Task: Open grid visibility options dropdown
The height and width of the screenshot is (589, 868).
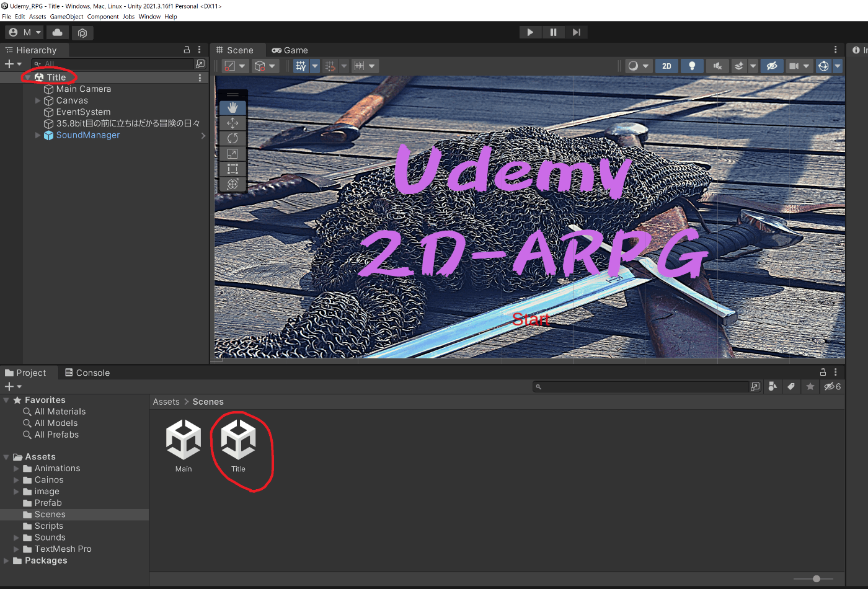Action: tap(315, 66)
